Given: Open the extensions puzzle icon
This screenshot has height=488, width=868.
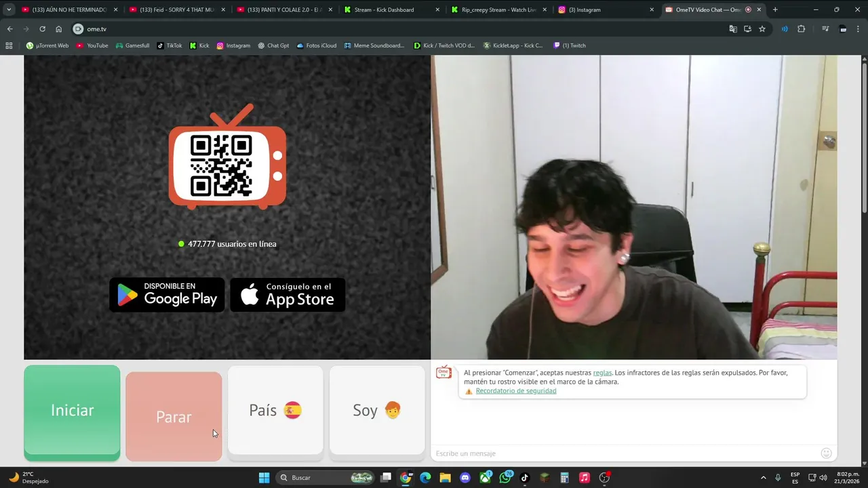Looking at the screenshot, I should point(802,29).
